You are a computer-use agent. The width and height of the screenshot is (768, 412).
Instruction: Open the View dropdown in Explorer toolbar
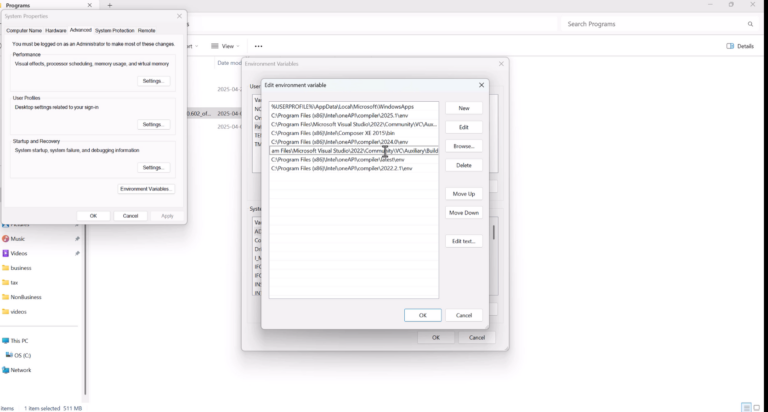227,46
